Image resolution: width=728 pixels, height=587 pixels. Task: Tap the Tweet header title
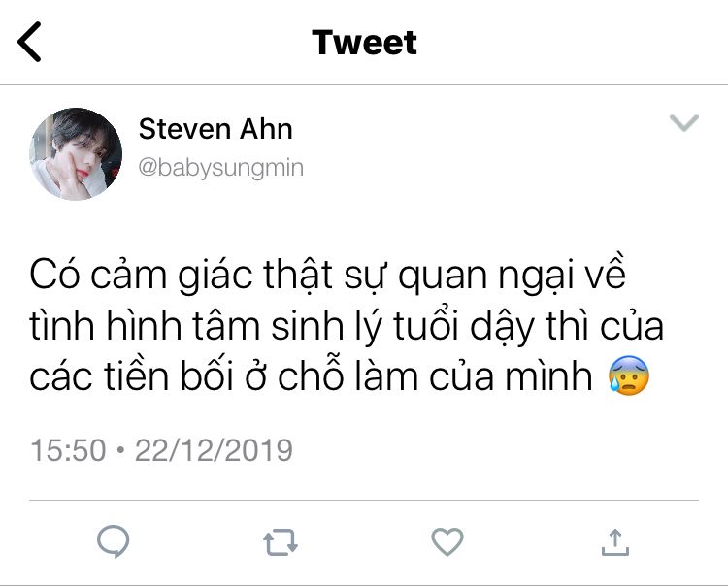[x=364, y=43]
